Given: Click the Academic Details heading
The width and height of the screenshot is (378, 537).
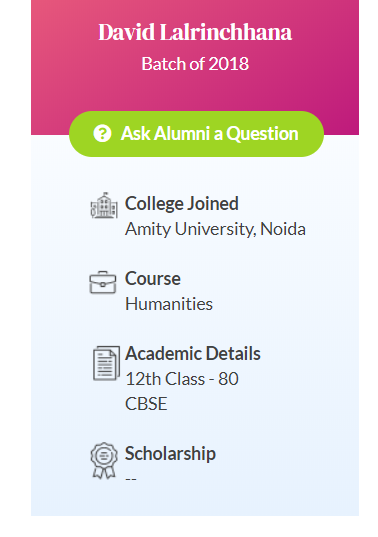Looking at the screenshot, I should pyautogui.click(x=192, y=354).
